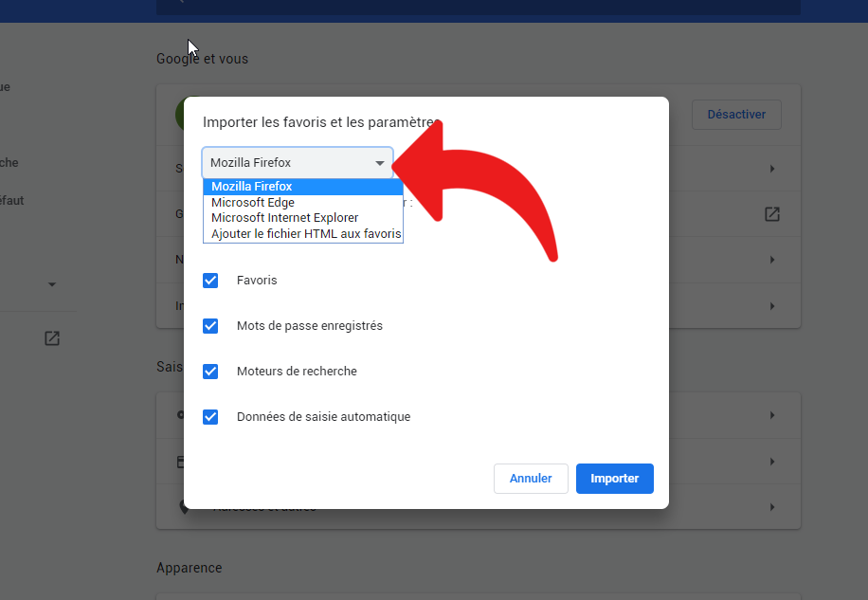Open external link icon in left sidebar

pyautogui.click(x=52, y=338)
